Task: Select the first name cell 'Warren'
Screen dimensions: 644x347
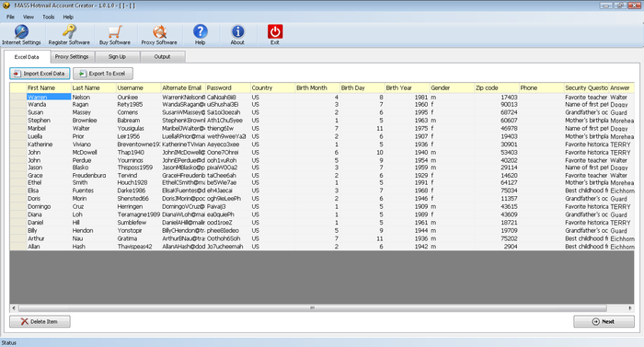Action: (49, 97)
